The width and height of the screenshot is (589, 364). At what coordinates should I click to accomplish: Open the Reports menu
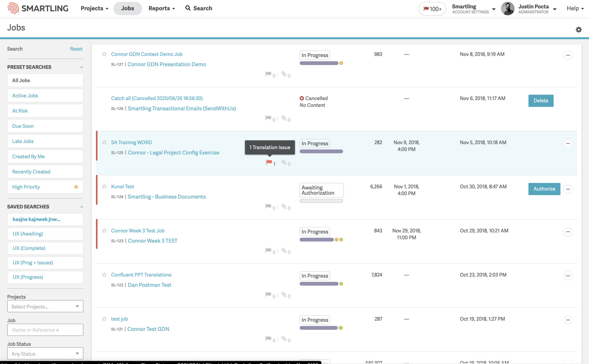(x=162, y=8)
